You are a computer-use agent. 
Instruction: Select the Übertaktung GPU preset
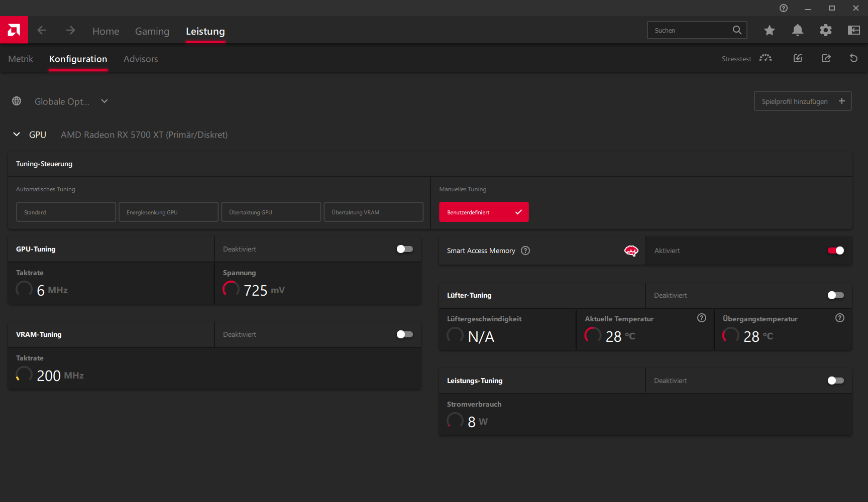pyautogui.click(x=271, y=212)
